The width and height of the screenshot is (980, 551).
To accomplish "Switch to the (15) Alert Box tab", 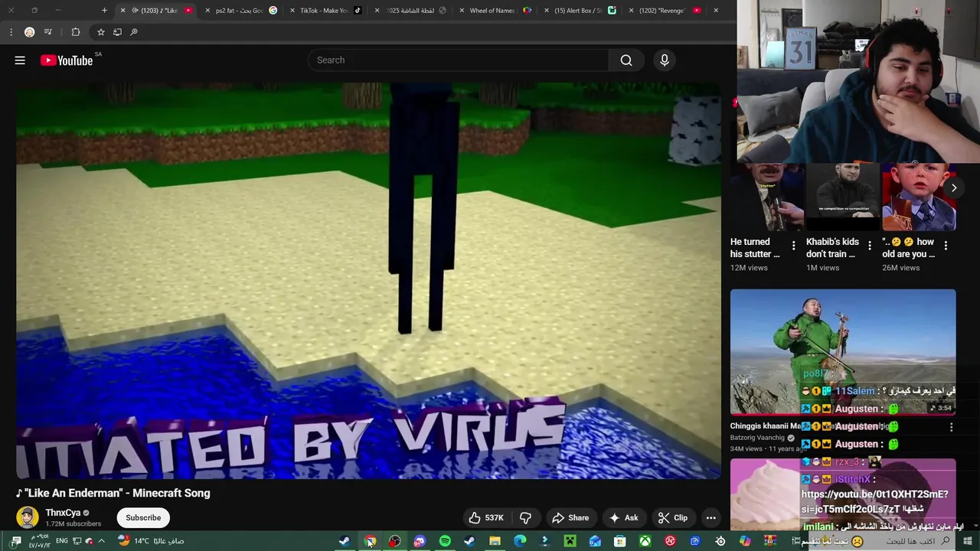I will [x=577, y=11].
